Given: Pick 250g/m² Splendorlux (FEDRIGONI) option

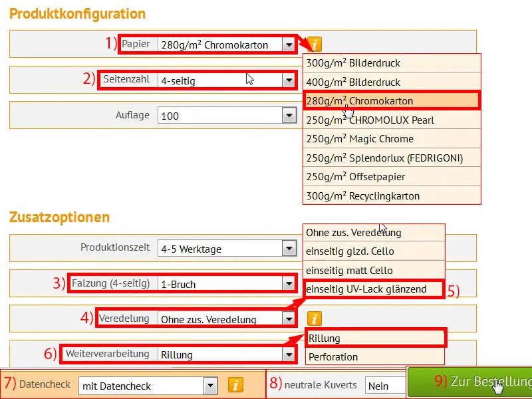Looking at the screenshot, I should pos(392,158).
